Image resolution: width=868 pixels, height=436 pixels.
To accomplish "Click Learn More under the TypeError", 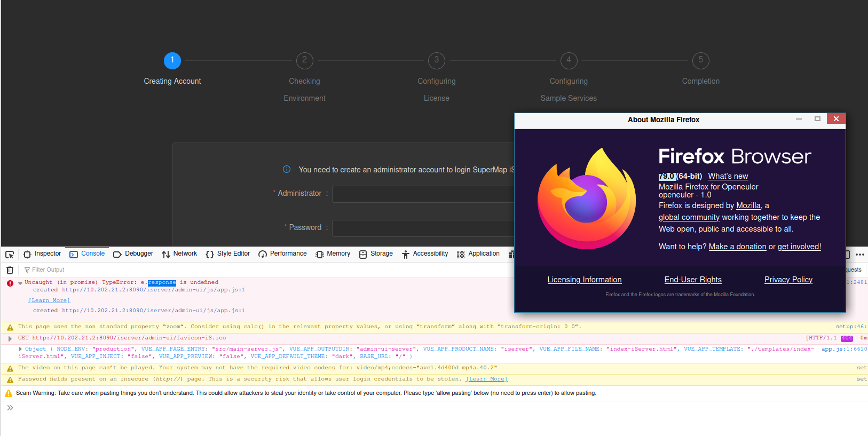I will click(x=49, y=300).
